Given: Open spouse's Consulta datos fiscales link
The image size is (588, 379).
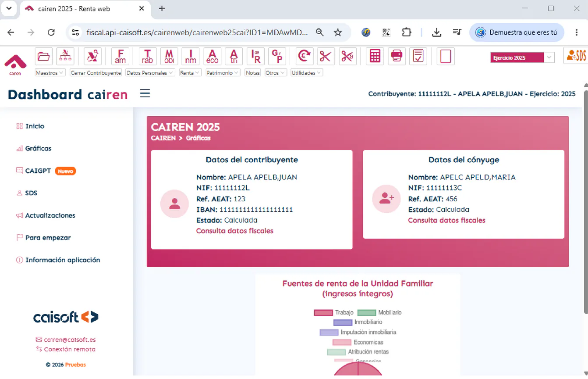Looking at the screenshot, I should [x=446, y=220].
